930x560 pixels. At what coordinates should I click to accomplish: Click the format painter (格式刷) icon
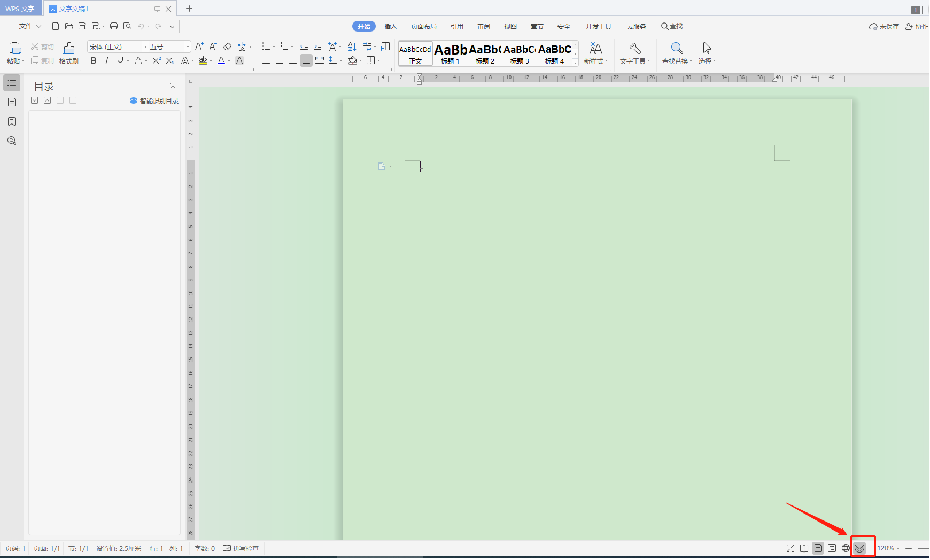(x=69, y=53)
